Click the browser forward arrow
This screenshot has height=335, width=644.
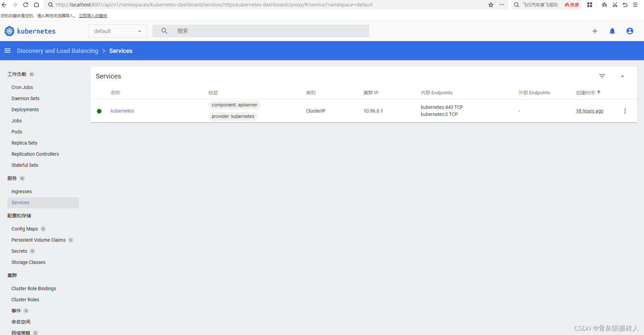(x=15, y=5)
